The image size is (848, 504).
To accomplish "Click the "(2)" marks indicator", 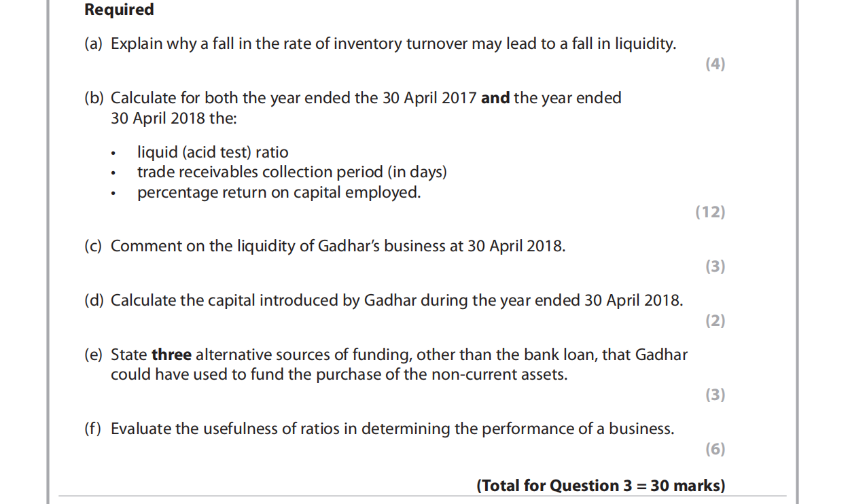I will pos(715,321).
